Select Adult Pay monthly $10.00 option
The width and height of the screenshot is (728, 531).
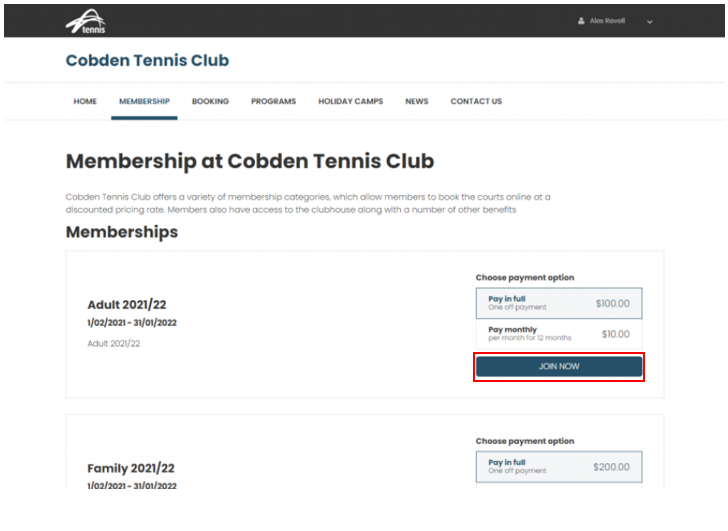click(x=559, y=334)
